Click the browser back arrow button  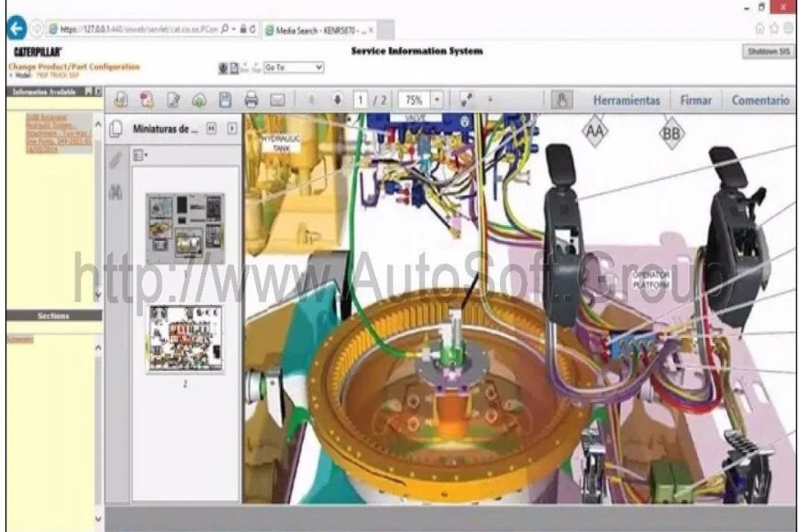16,28
